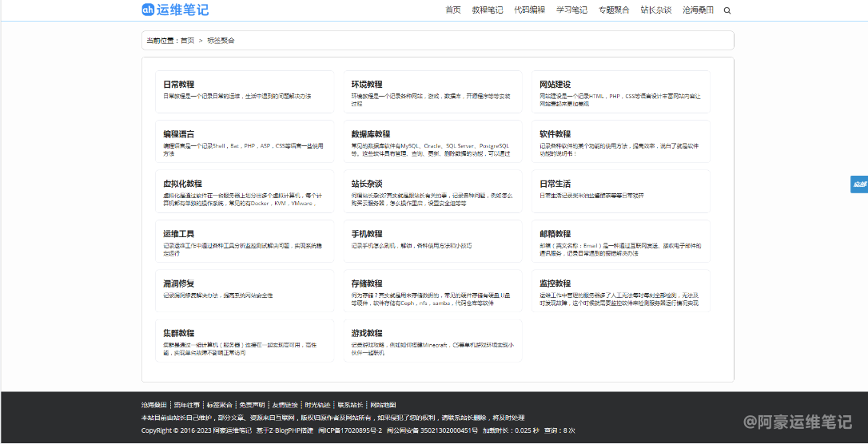
Task: Select 代码编程 in the top menu
Action: point(529,10)
